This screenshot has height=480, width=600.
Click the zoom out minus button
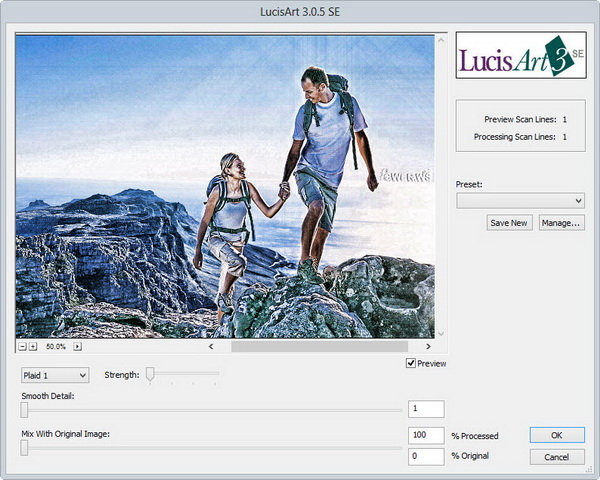[21, 346]
